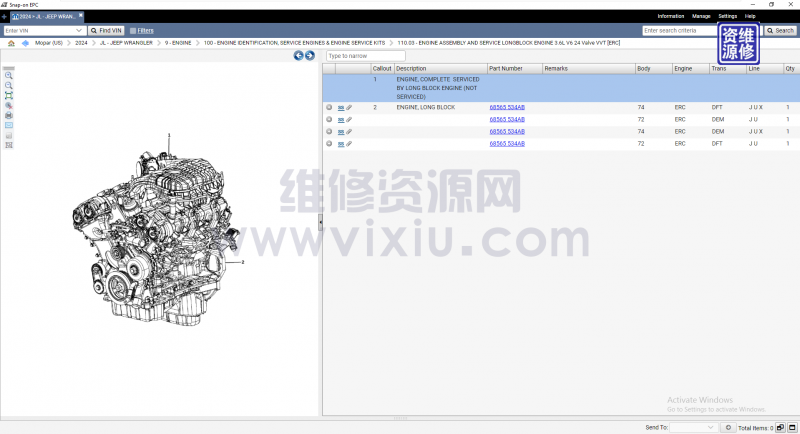Click in the Type to narrow field
800x434 pixels.
366,56
